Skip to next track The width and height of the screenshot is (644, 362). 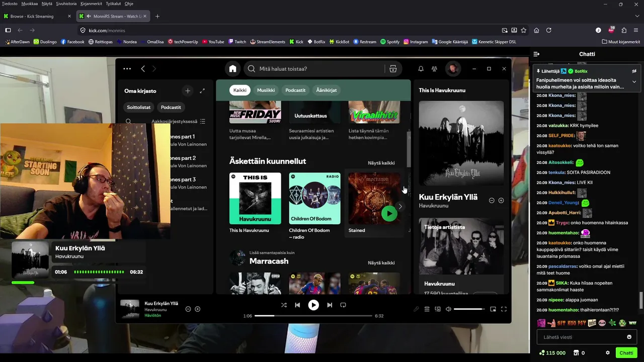click(330, 305)
